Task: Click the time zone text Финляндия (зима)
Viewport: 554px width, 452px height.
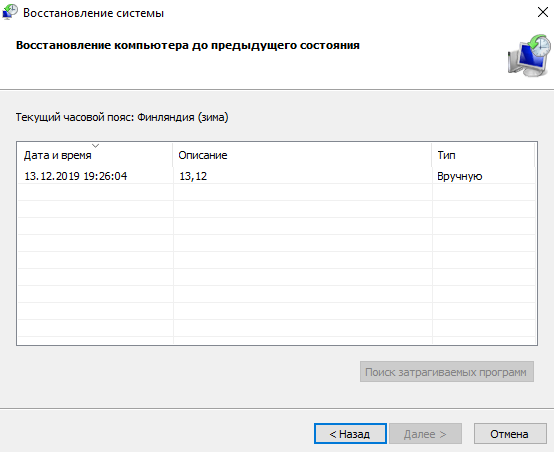Action: click(183, 117)
